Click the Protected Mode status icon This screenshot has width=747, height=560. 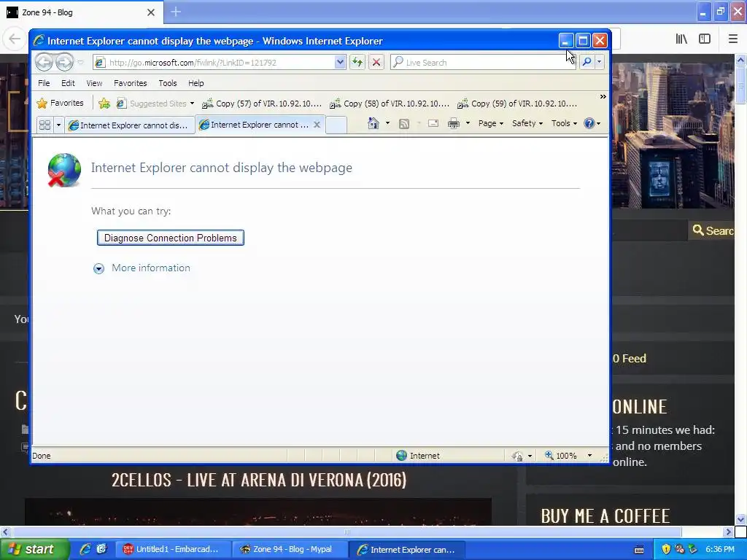(517, 456)
